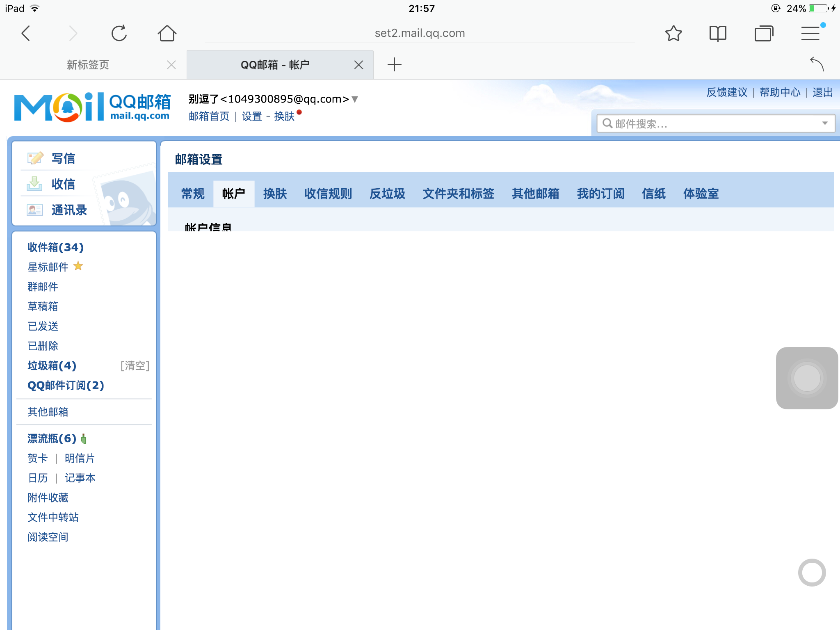
Task: Switch to the 换肤 settings tab
Action: coord(275,194)
